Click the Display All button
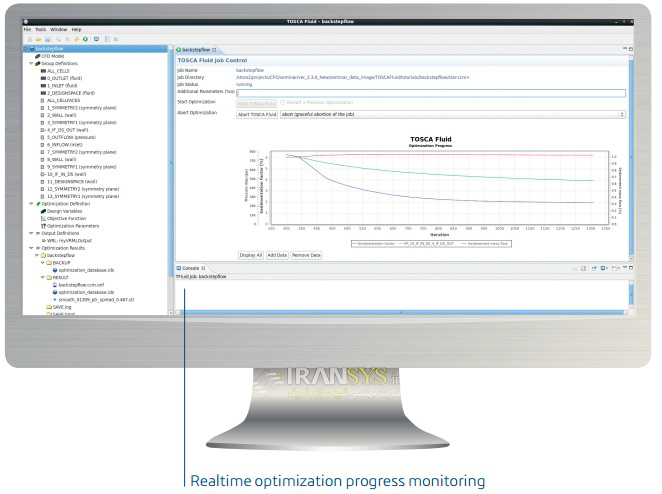Viewport: 662px width, 494px height. [x=251, y=255]
